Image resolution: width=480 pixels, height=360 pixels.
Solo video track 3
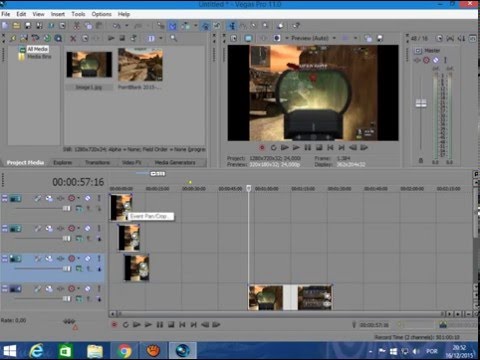99,258
